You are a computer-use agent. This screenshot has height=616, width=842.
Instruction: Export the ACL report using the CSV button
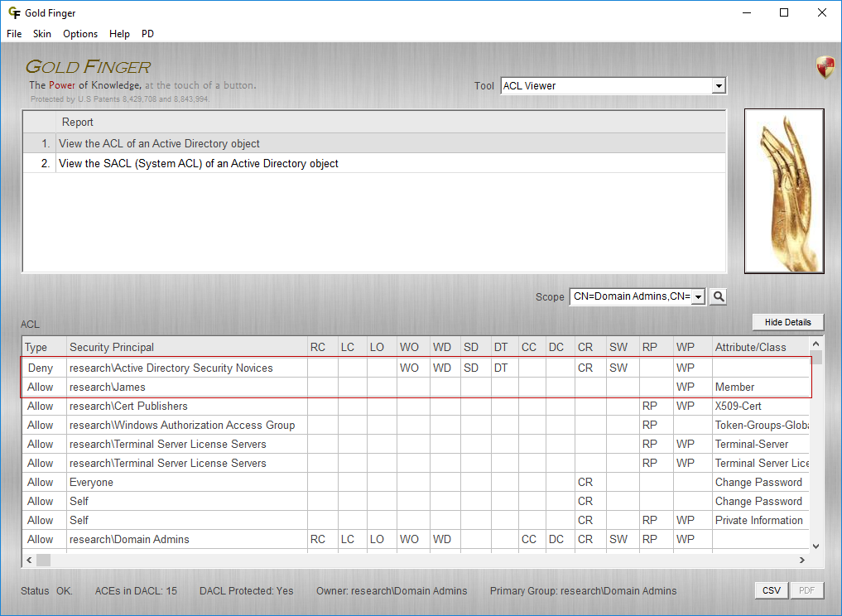point(771,590)
